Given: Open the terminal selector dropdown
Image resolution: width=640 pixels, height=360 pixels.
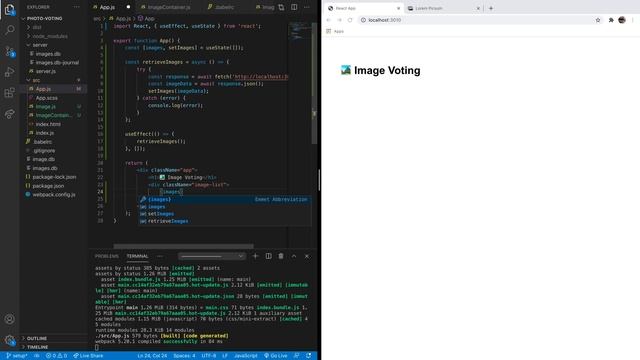Looking at the screenshot, I should [x=212, y=256].
